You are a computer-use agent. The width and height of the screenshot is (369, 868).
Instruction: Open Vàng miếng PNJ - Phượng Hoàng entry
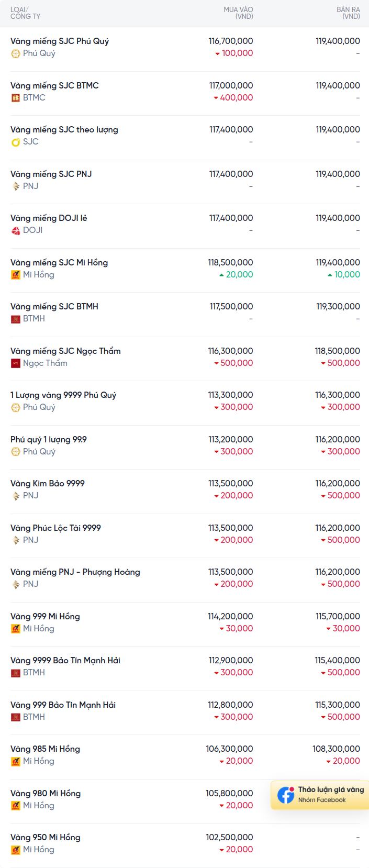[x=75, y=572]
